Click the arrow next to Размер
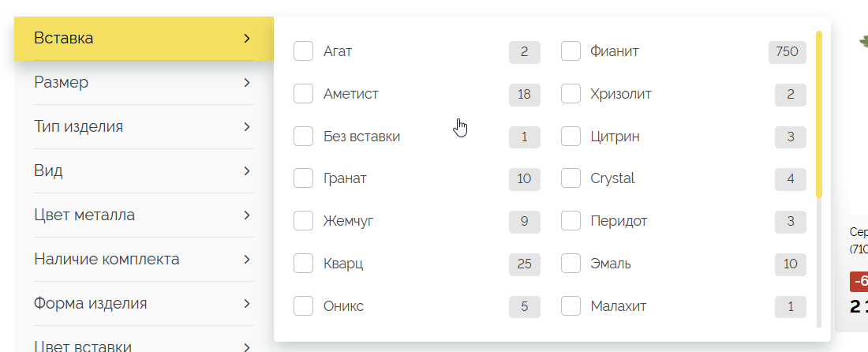 [x=247, y=82]
